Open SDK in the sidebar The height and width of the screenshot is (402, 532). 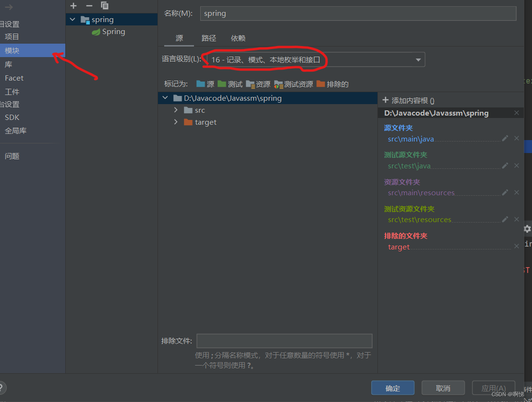pyautogui.click(x=12, y=117)
